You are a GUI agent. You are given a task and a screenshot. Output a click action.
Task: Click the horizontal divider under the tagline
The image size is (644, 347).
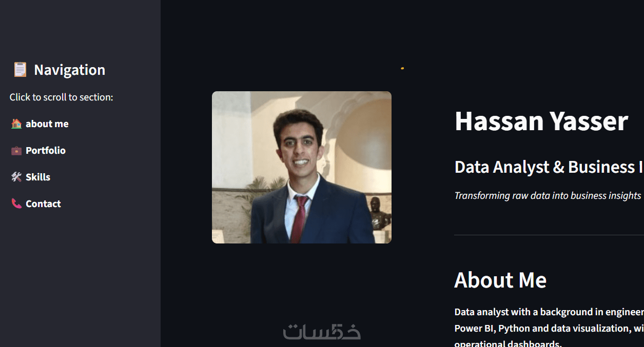pyautogui.click(x=549, y=235)
